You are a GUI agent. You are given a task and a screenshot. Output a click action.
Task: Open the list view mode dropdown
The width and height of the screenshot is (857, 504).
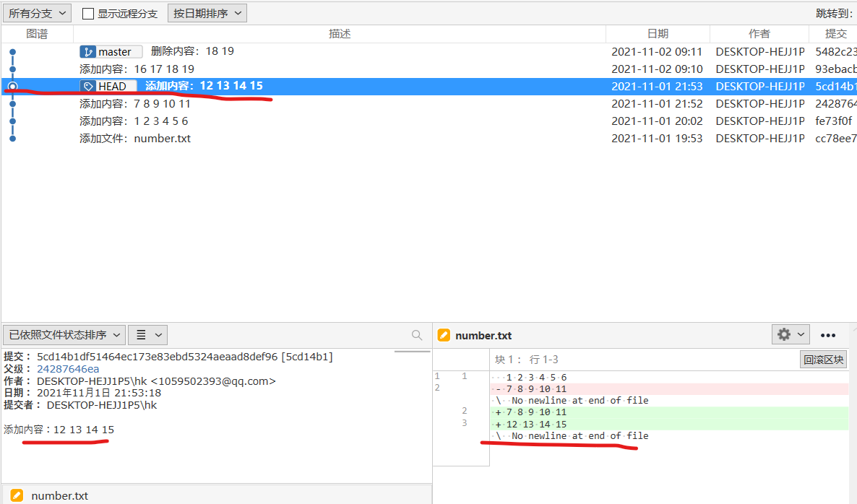(x=147, y=335)
